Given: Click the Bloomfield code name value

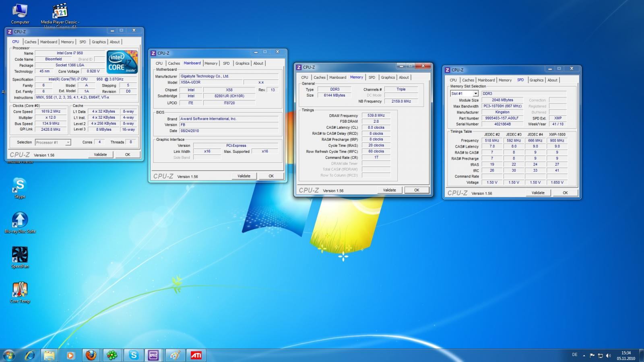Looking at the screenshot, I should pyautogui.click(x=54, y=59).
